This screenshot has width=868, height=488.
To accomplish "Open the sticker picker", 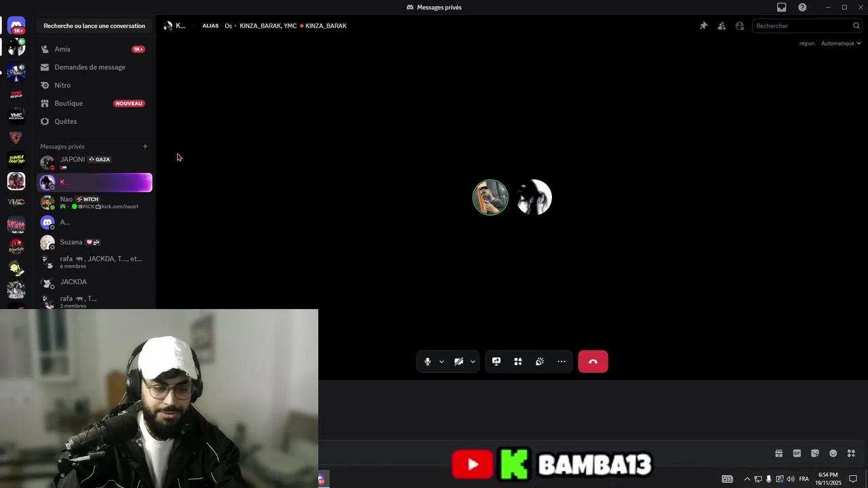I will coord(815,453).
